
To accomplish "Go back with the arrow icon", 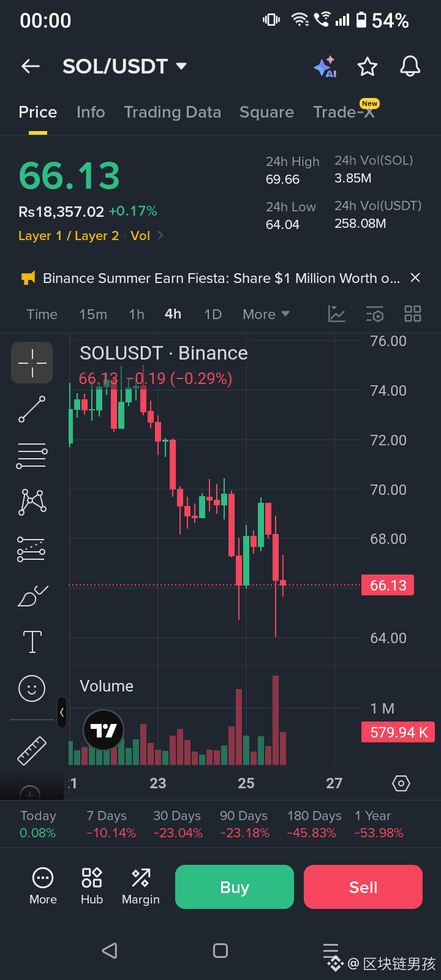I will pyautogui.click(x=31, y=66).
